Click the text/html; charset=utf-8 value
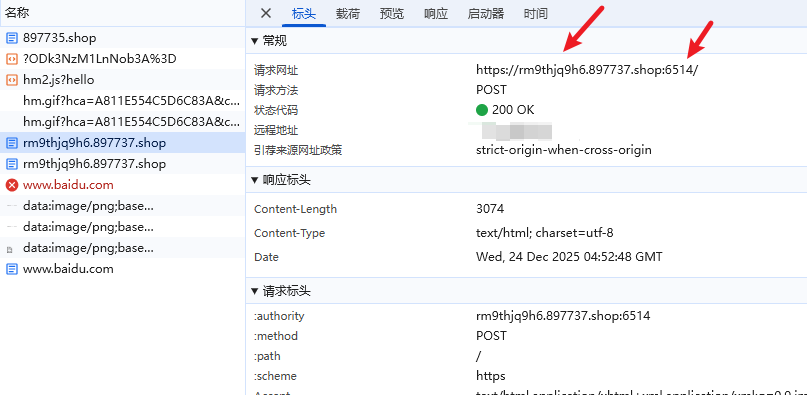This screenshot has height=395, width=807. tap(545, 233)
